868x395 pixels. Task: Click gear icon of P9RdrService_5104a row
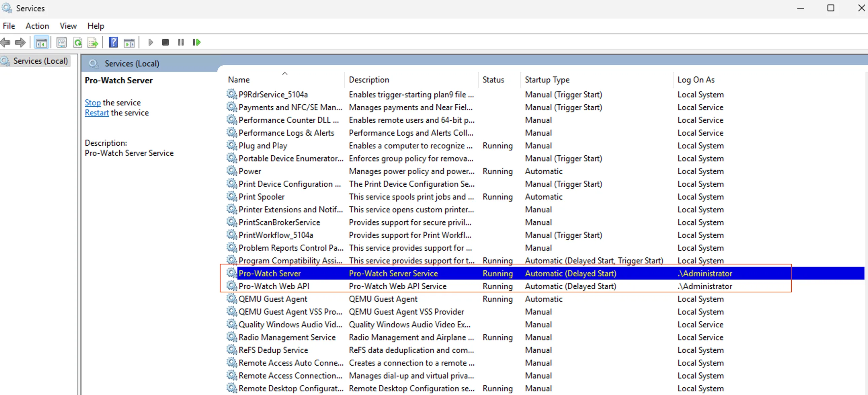232,94
